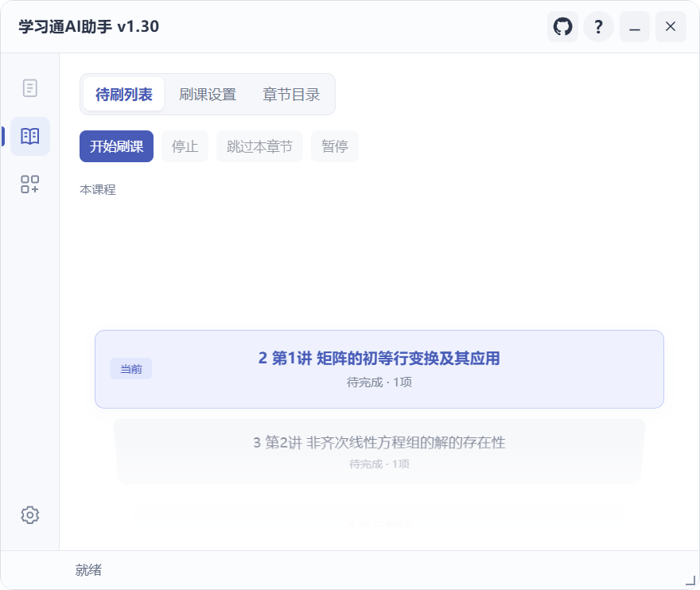Switch to the 待刷列表 tab
The image size is (700, 590).
(x=123, y=94)
